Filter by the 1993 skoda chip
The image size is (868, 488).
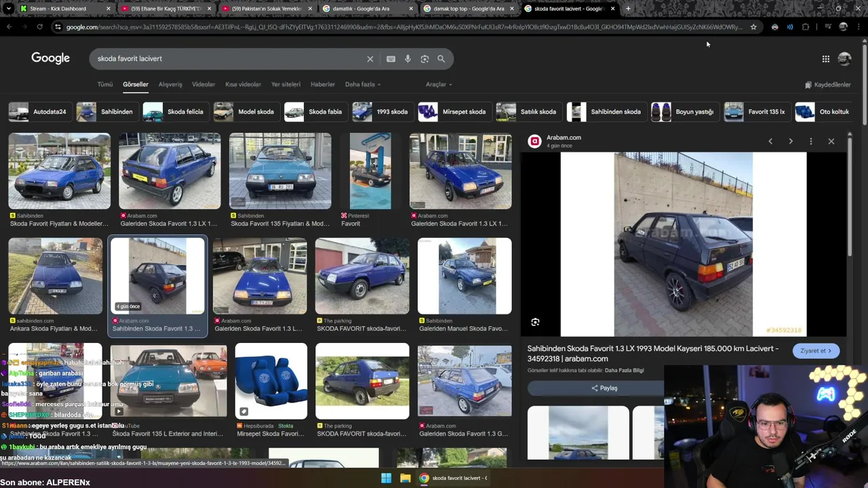[381, 112]
